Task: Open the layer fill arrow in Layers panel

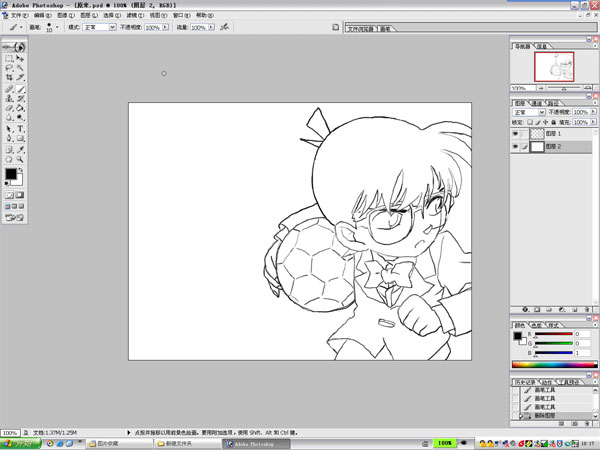Action: click(x=593, y=122)
